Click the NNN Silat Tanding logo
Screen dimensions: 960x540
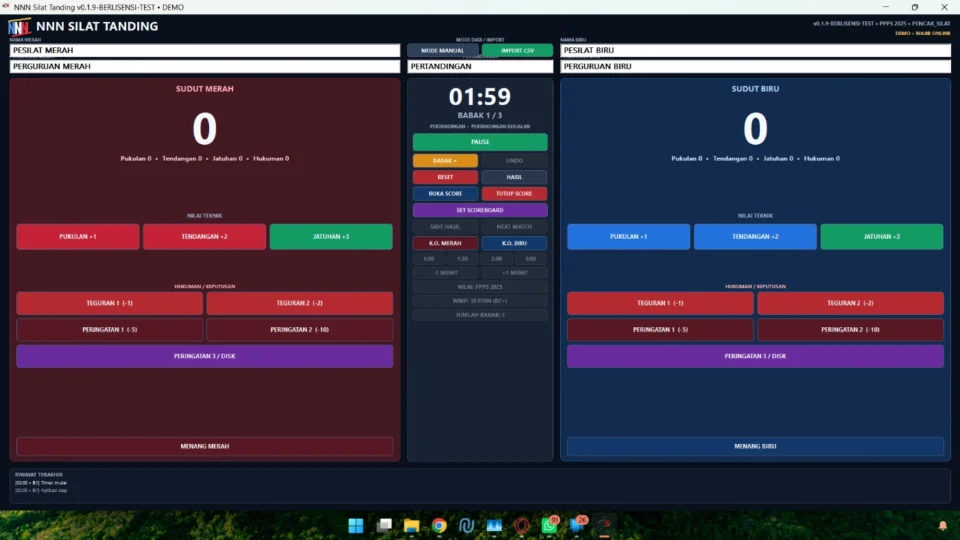click(x=19, y=27)
